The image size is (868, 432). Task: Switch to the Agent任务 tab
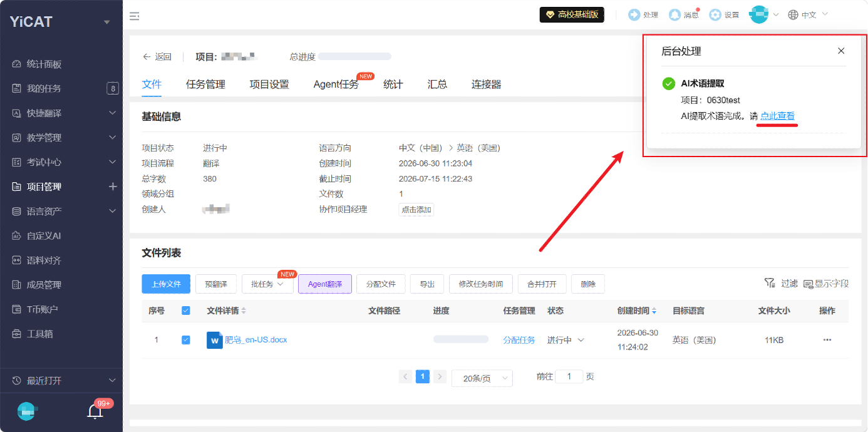pos(336,85)
